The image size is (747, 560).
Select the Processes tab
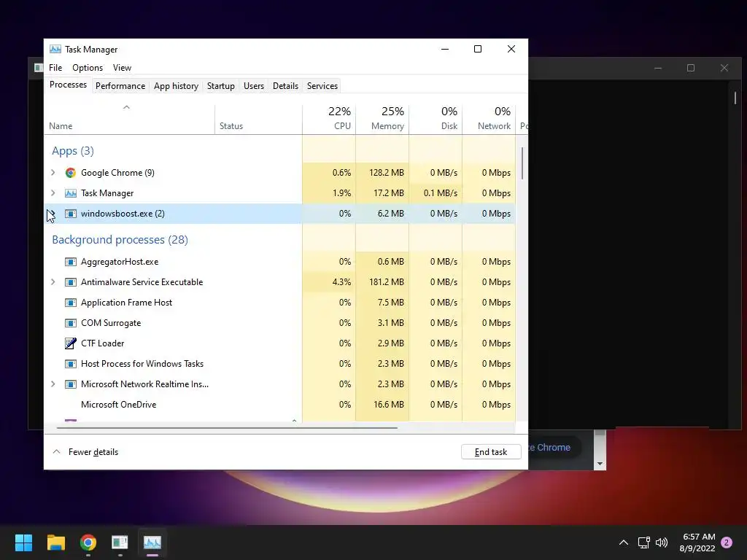tap(68, 85)
